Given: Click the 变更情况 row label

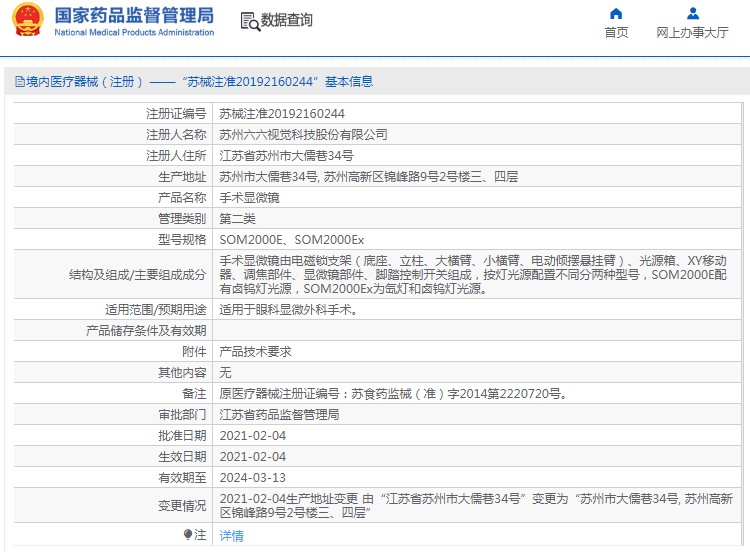Looking at the screenshot, I should pyautogui.click(x=182, y=506).
